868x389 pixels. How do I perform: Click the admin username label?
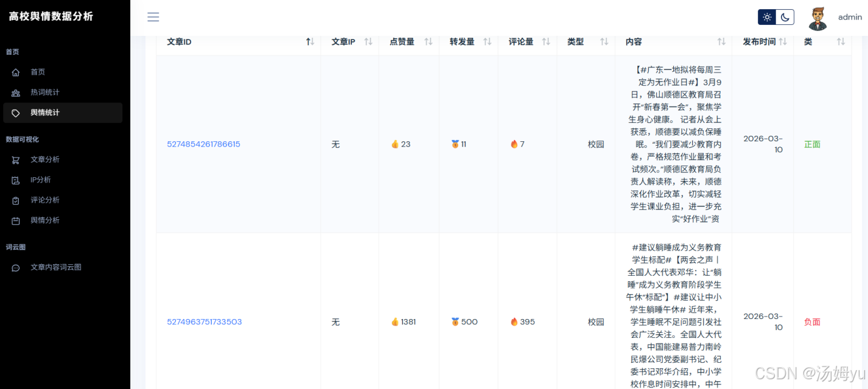click(x=850, y=17)
